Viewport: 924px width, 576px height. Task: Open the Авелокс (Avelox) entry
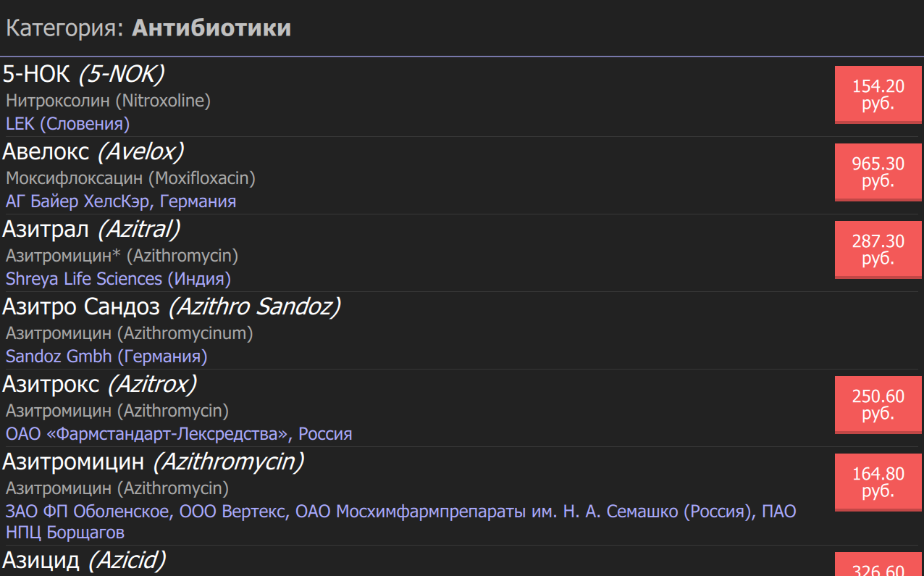click(x=93, y=151)
